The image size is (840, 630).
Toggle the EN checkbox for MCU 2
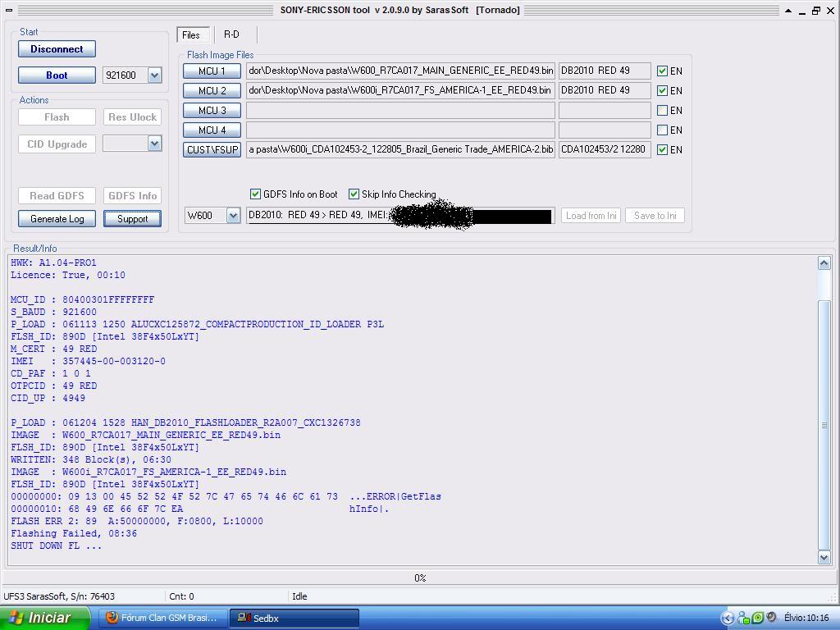[x=662, y=90]
